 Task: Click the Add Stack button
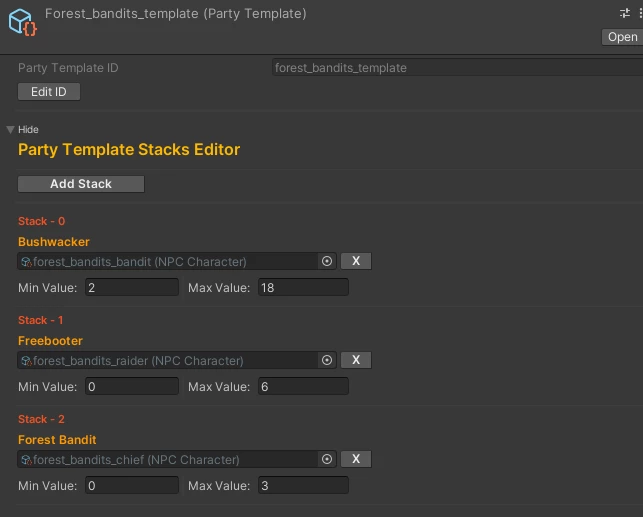pos(81,184)
